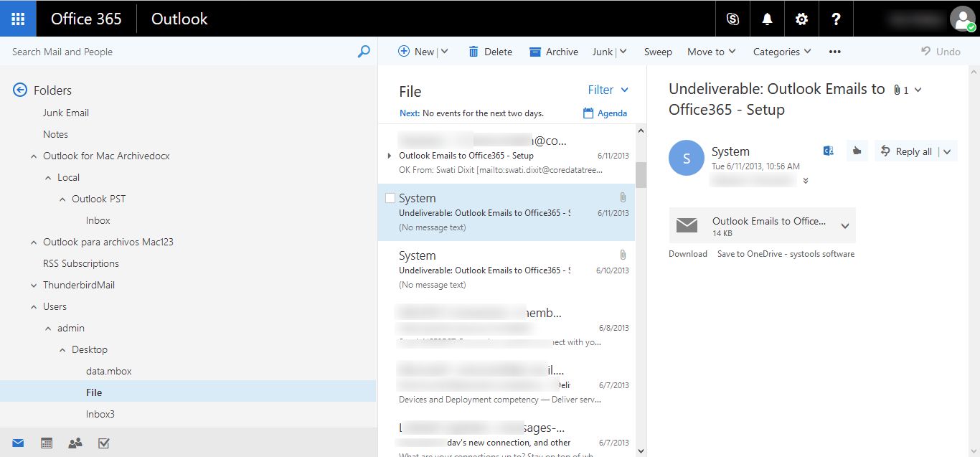Select the checkbox on selected System message

point(390,198)
